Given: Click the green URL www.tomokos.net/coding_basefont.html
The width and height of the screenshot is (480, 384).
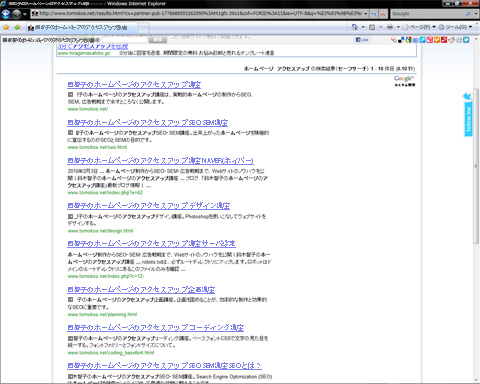Looking at the screenshot, I should point(111,353).
